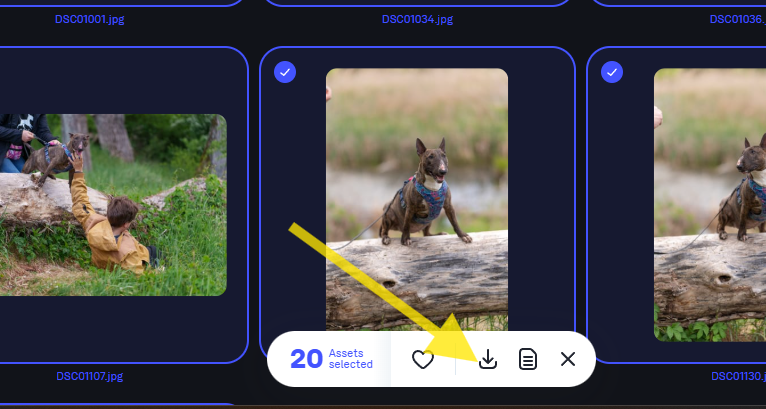Uncheck the dog-on-log center photo checkmark
766x409 pixels.
point(285,72)
